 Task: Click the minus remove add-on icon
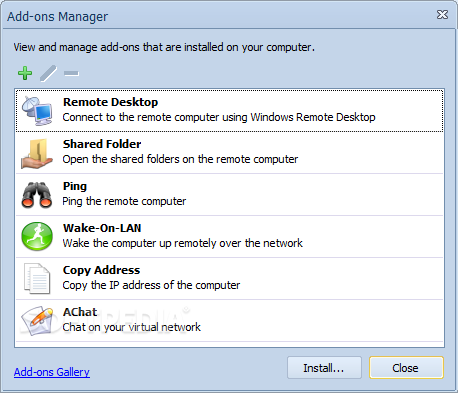tap(71, 73)
